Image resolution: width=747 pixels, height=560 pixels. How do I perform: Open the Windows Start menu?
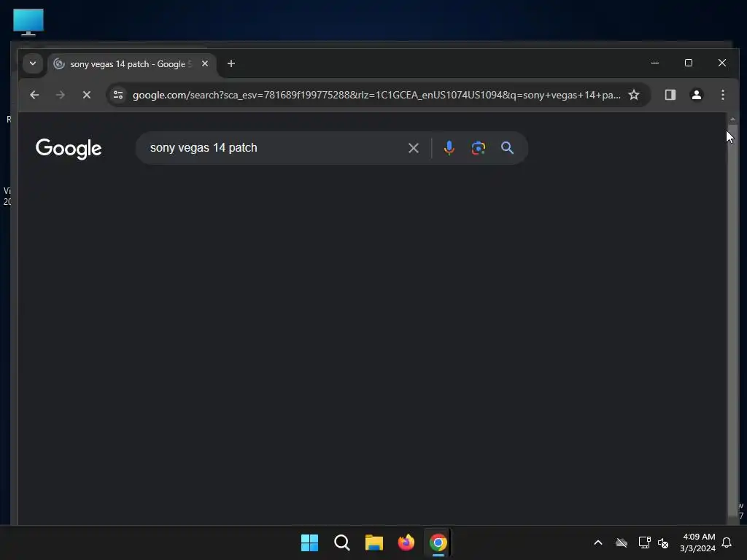click(309, 542)
